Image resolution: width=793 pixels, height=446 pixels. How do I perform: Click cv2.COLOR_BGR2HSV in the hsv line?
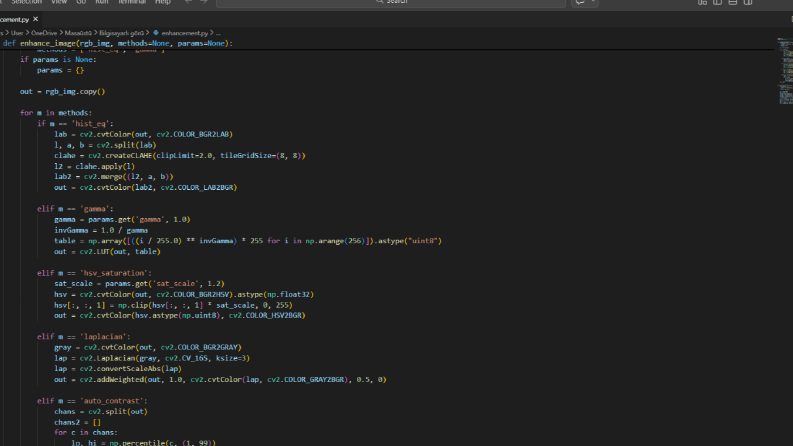pyautogui.click(x=193, y=294)
